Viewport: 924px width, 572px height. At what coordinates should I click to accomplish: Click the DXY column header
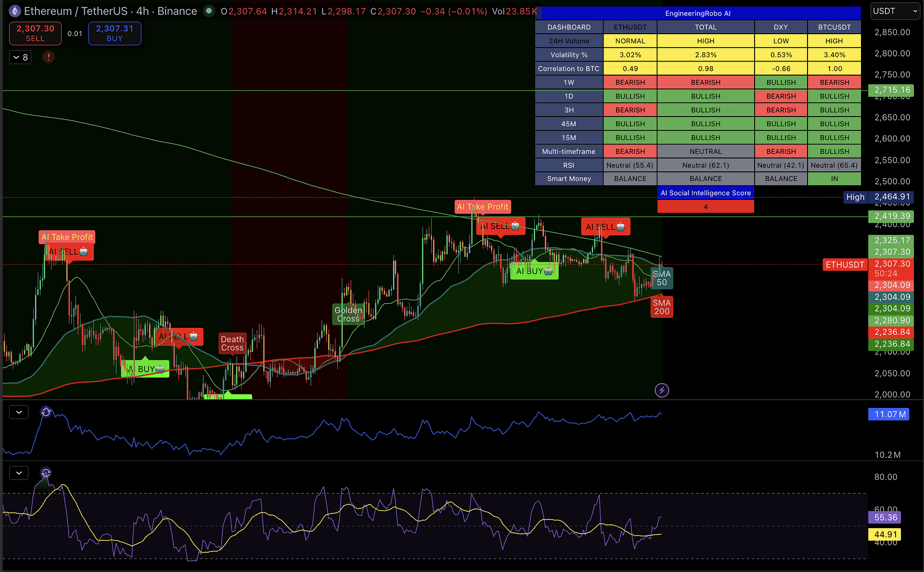[x=781, y=27]
